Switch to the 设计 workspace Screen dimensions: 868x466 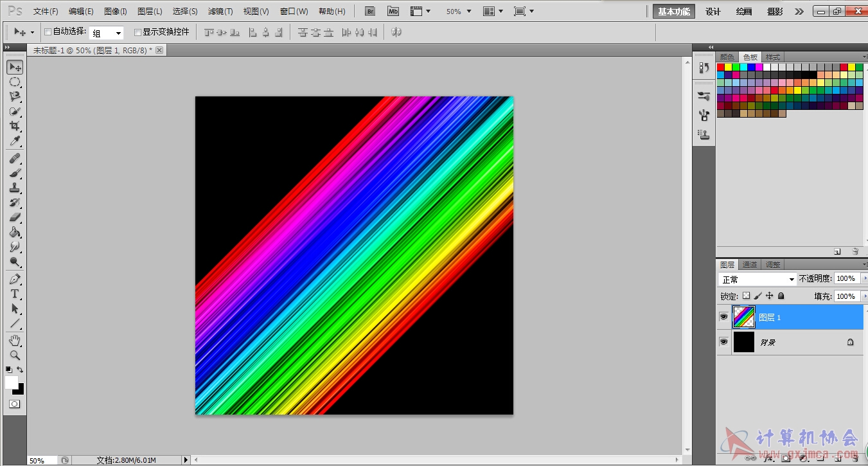[713, 12]
